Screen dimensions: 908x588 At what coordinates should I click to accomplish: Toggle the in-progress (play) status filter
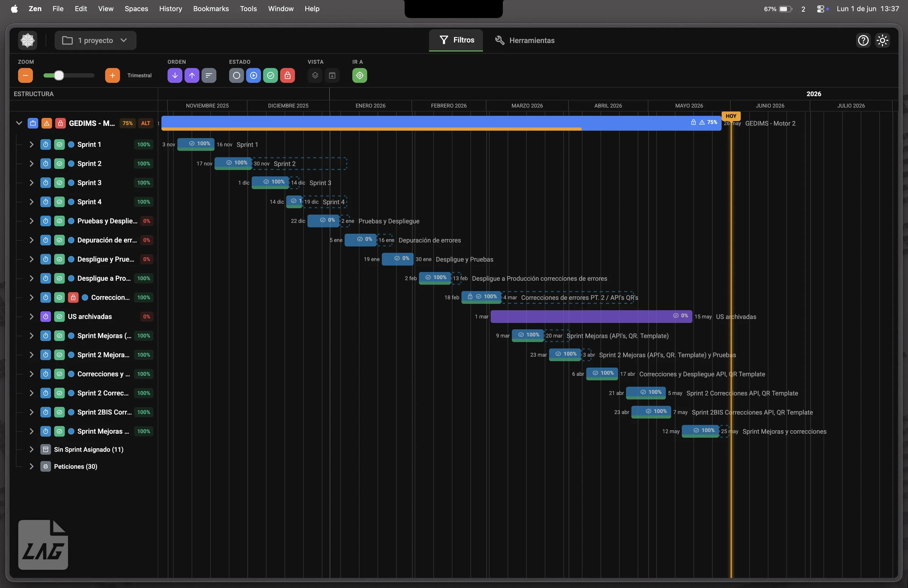pos(253,76)
